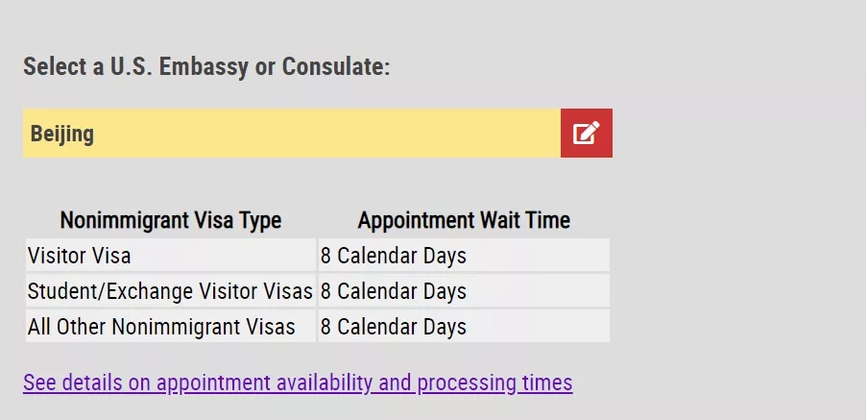
Task: Click the Appointment Wait Time column header
Action: pyautogui.click(x=464, y=220)
